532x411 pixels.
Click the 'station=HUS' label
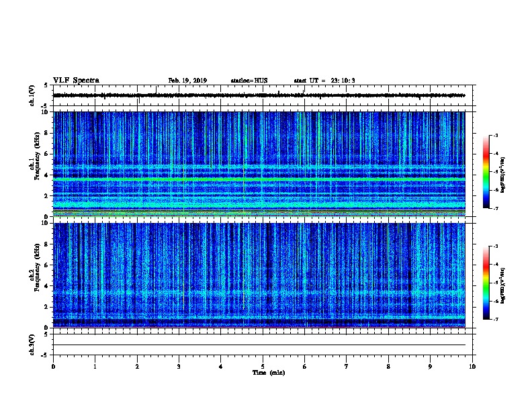click(x=249, y=81)
